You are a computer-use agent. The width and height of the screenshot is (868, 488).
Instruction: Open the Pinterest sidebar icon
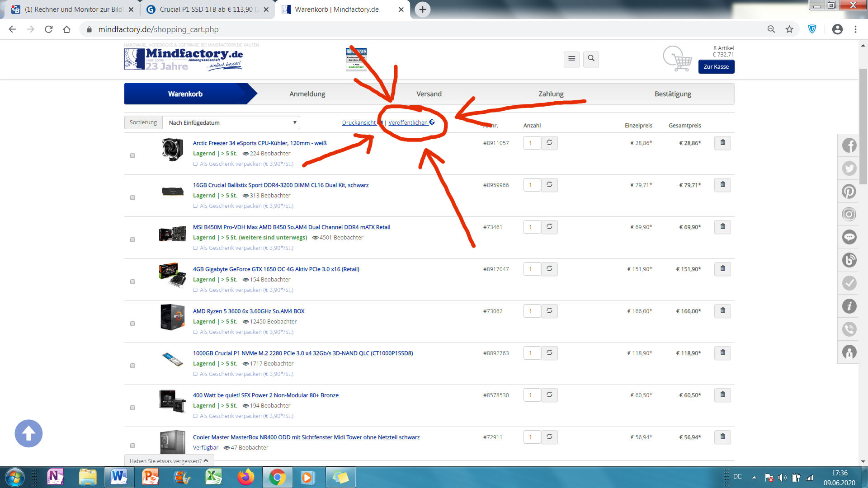[849, 191]
